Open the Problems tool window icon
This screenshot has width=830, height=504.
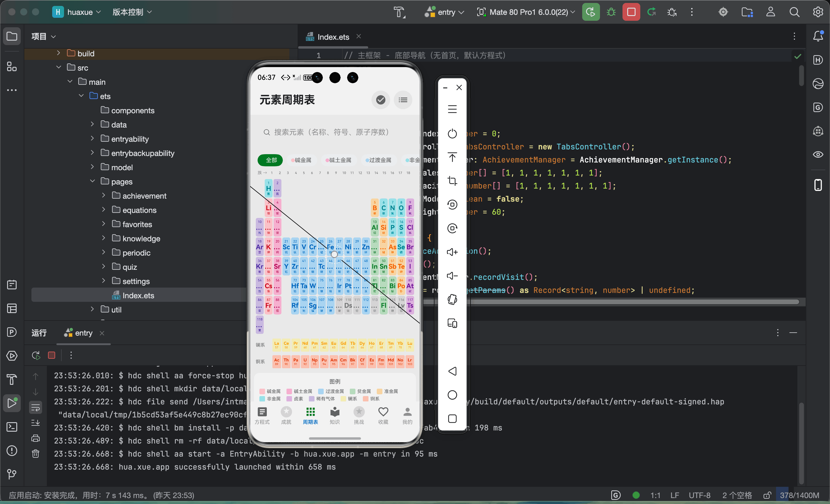12,450
